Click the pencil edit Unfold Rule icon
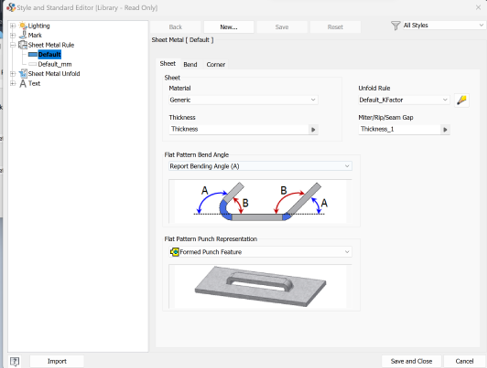Image resolution: width=487 pixels, height=368 pixels. [x=462, y=100]
